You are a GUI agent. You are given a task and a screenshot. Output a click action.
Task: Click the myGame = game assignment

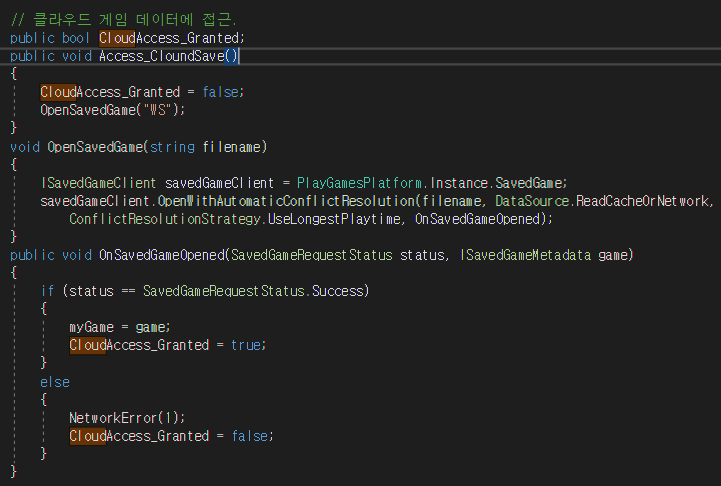click(120, 327)
